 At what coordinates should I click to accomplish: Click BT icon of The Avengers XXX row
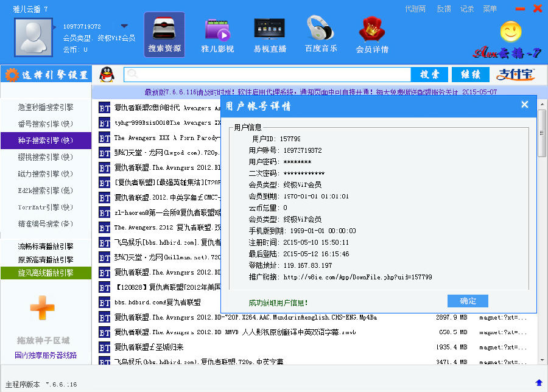(105, 138)
